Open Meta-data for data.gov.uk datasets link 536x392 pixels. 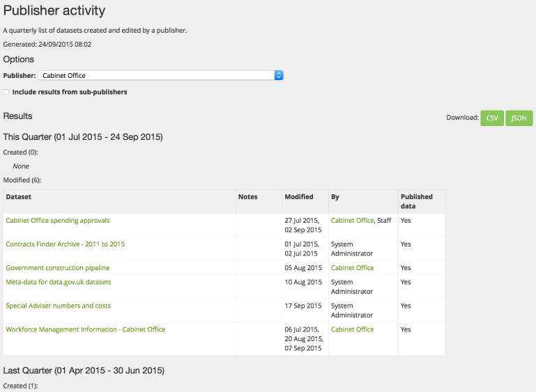59,282
